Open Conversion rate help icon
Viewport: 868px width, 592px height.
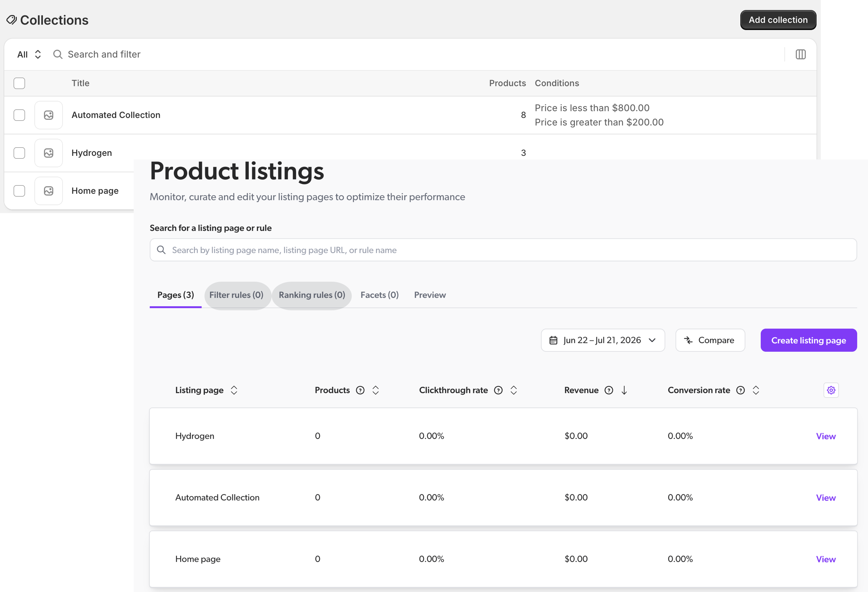point(740,390)
